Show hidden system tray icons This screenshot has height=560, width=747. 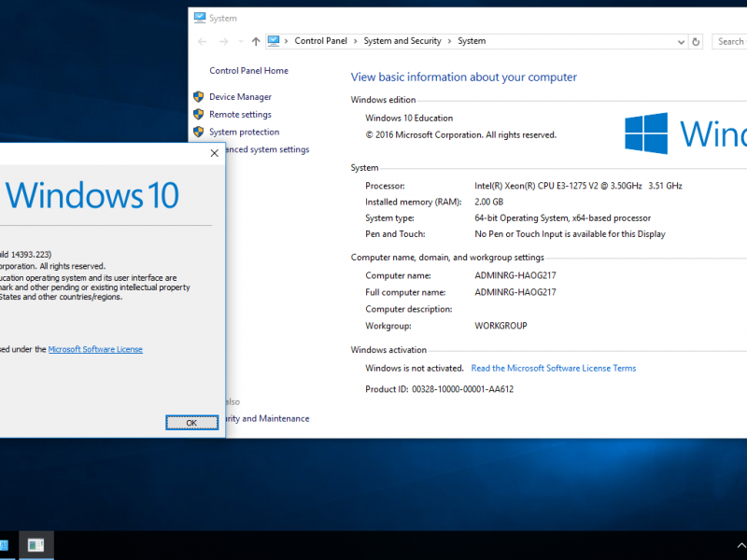pos(740,545)
